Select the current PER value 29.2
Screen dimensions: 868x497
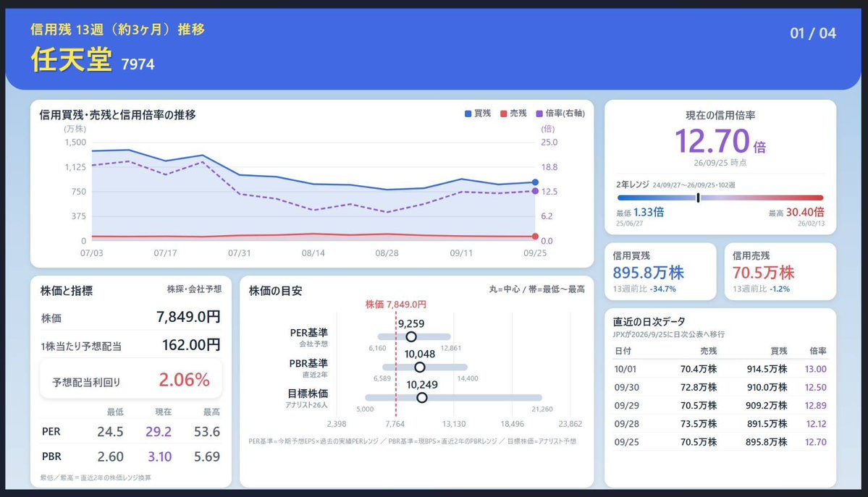159,432
